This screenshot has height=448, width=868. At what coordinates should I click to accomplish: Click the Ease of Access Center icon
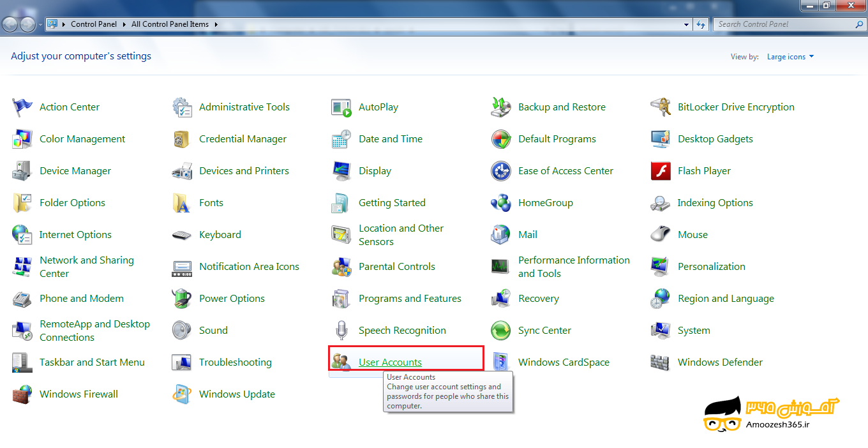pyautogui.click(x=501, y=171)
